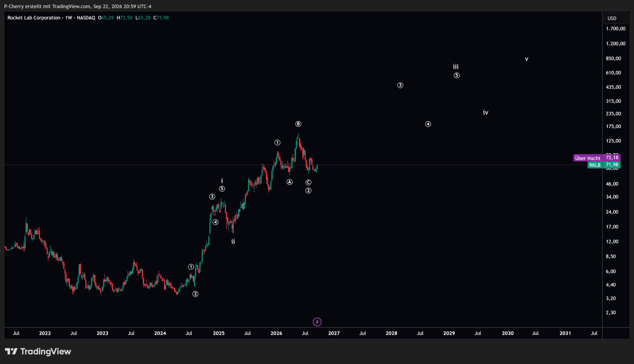634x364 pixels.
Task: Click the NASDAQ exchange label
Action: coord(86,18)
